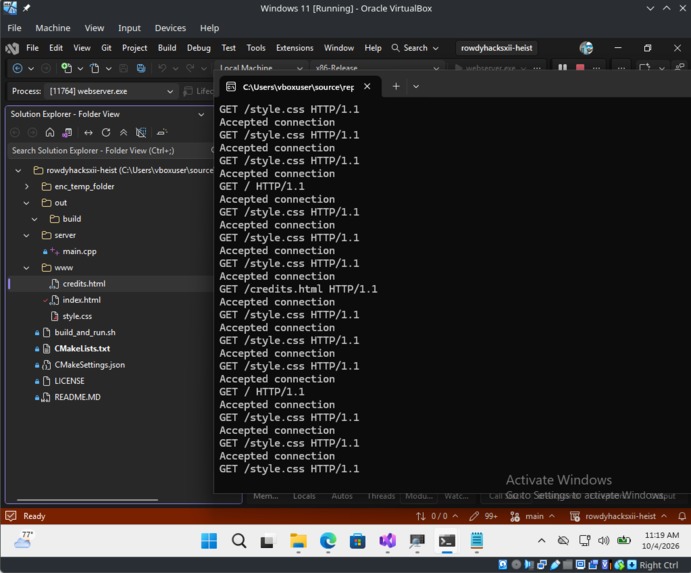Click the volume speaker tray icon

(604, 540)
